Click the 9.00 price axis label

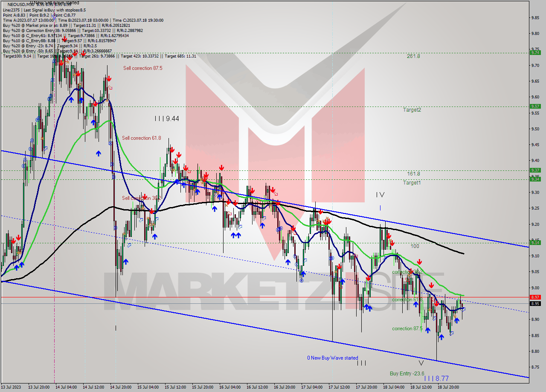click(536, 288)
